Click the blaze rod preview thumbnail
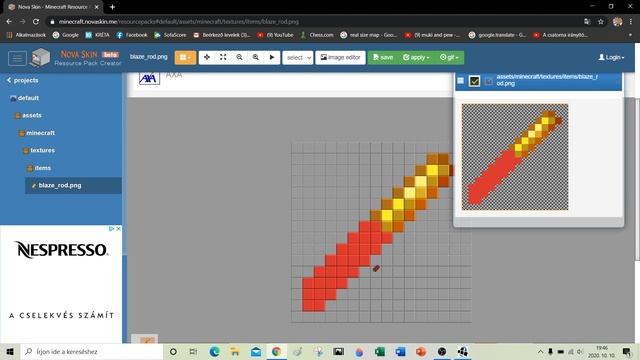 click(x=515, y=157)
